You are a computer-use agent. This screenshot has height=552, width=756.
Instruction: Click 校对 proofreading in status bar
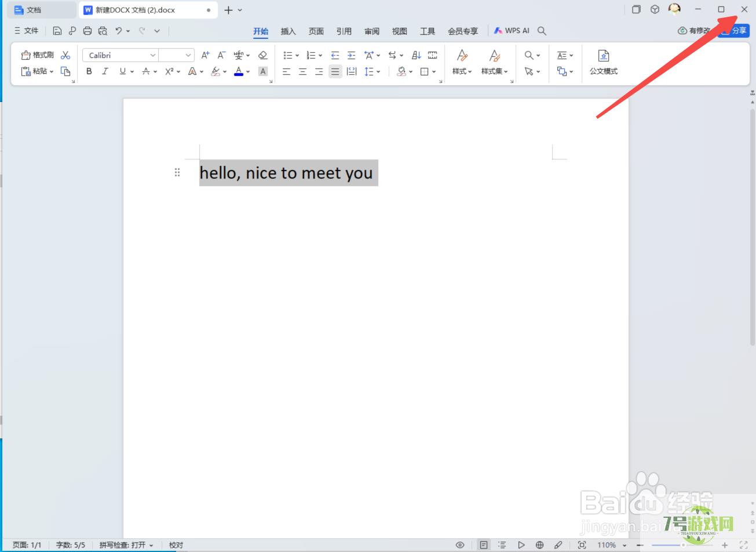coord(176,545)
